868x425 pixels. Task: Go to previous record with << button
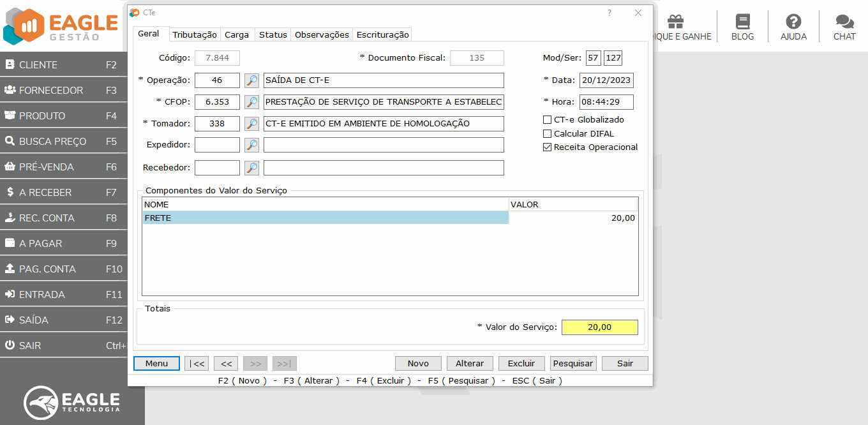point(226,363)
